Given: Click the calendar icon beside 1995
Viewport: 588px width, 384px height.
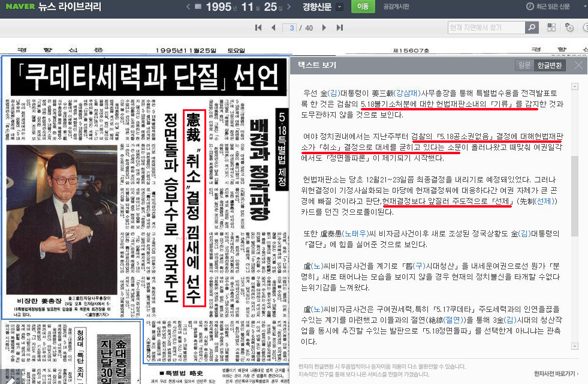Looking at the screenshot, I should tap(198, 7).
